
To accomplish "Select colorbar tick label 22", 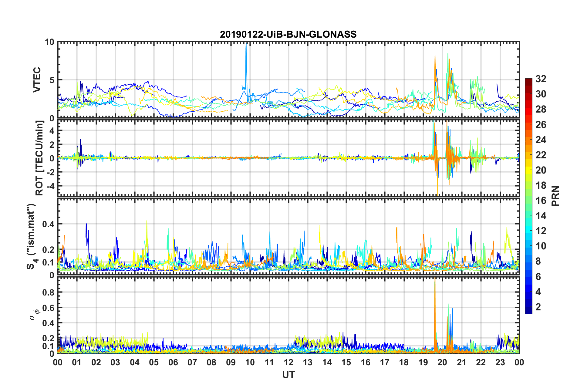I will pyautogui.click(x=541, y=155).
